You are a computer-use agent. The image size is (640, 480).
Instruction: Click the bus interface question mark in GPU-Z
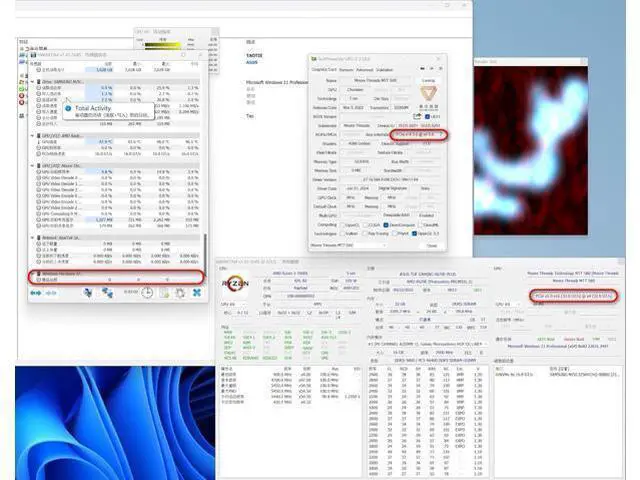coord(441,134)
